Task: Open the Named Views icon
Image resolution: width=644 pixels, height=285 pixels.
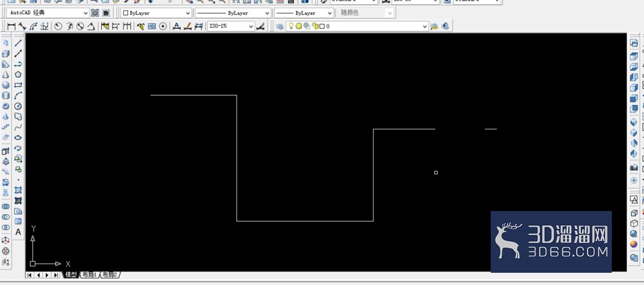Action: [634, 43]
